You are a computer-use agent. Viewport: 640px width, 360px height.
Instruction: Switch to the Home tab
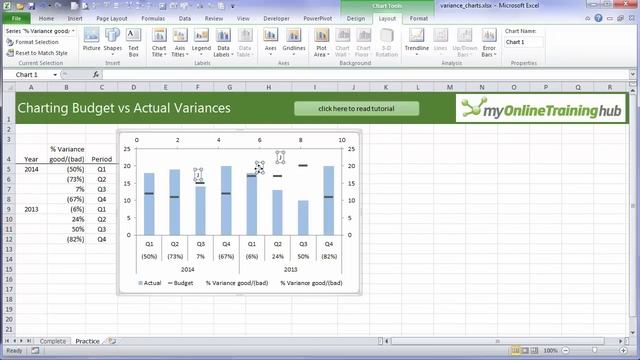click(46, 18)
